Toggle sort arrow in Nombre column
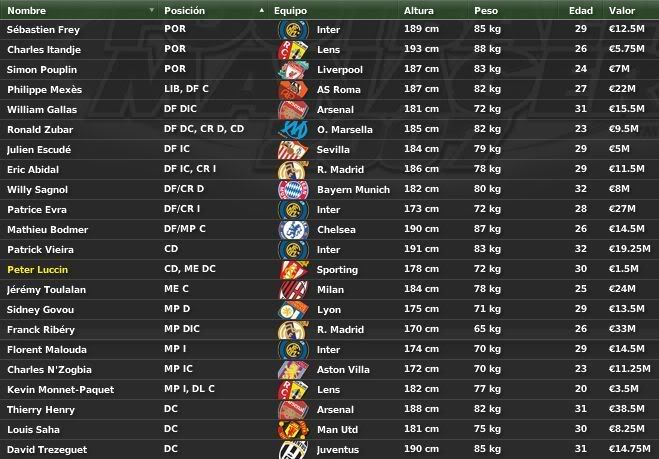This screenshot has height=459, width=659. [152, 10]
